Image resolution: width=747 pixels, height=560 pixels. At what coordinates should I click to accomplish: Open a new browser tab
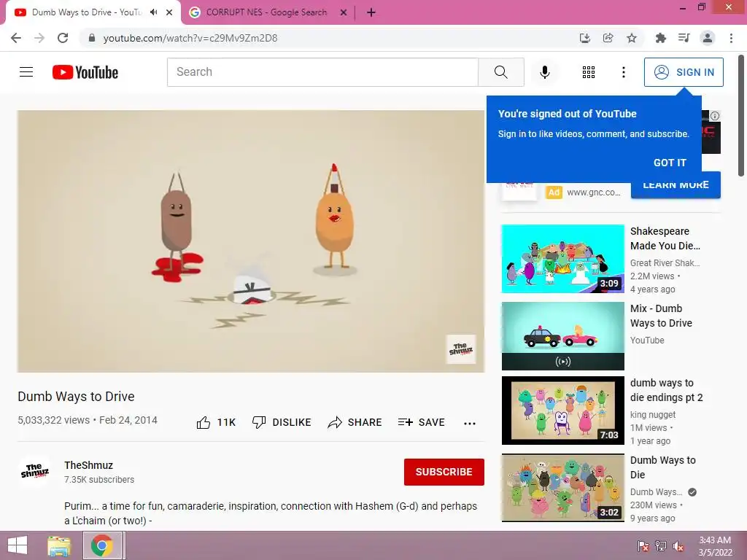point(371,12)
